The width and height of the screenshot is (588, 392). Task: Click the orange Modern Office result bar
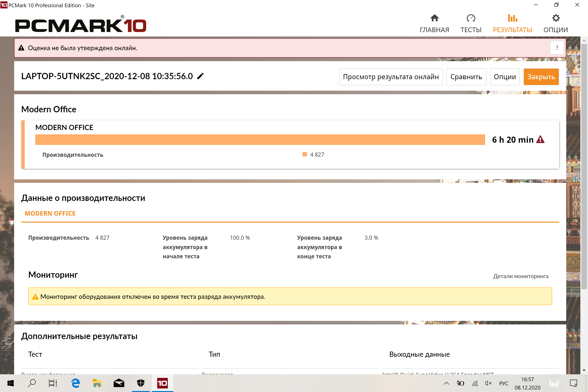(x=260, y=140)
